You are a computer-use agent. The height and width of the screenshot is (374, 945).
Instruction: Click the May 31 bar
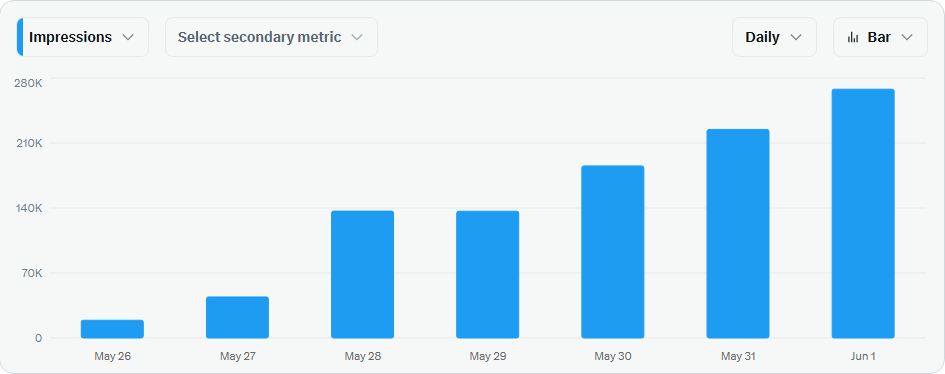pos(738,234)
